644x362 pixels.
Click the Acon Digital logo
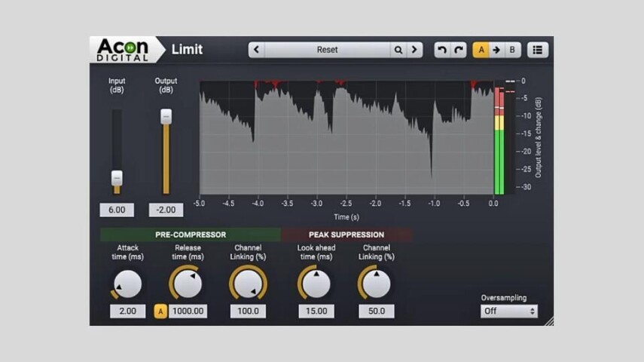[x=122, y=50]
